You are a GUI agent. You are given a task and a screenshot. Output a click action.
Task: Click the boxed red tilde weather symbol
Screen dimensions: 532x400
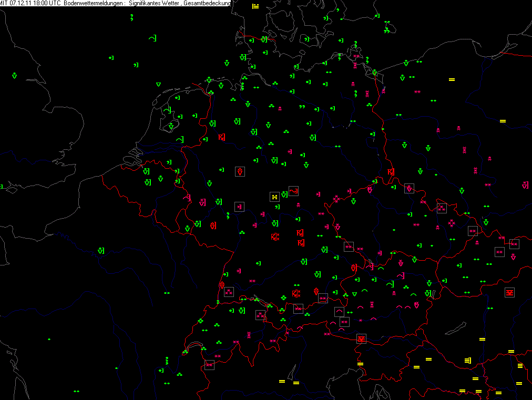click(293, 191)
